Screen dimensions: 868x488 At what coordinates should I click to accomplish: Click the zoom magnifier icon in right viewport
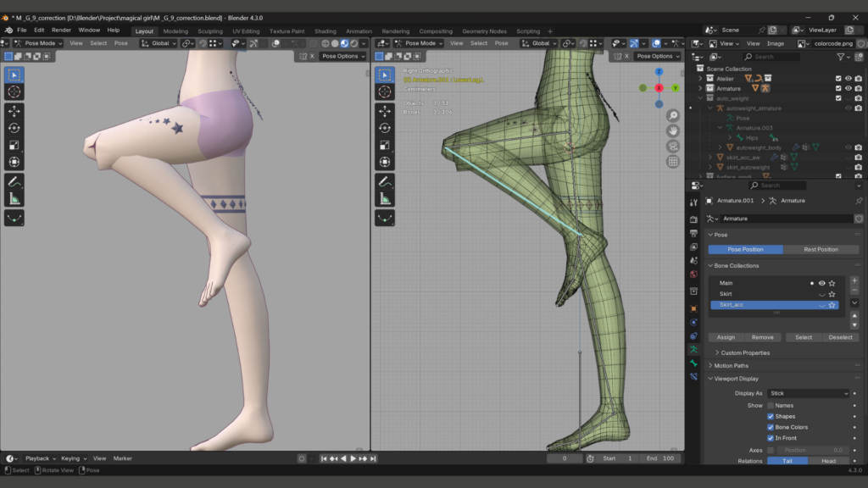click(x=673, y=115)
